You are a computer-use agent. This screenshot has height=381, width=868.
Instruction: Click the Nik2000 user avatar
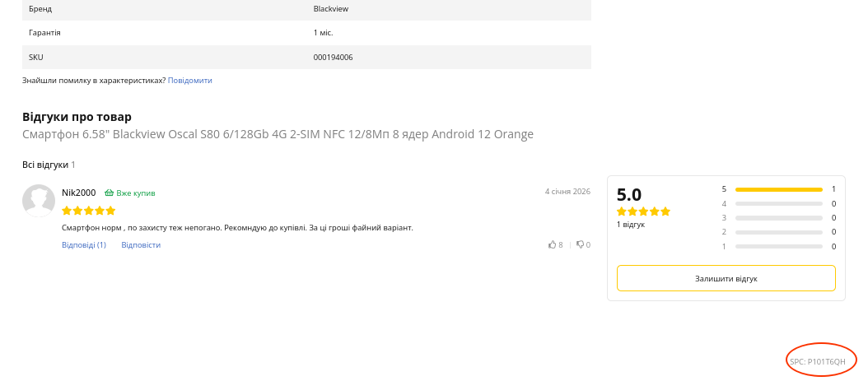(39, 201)
